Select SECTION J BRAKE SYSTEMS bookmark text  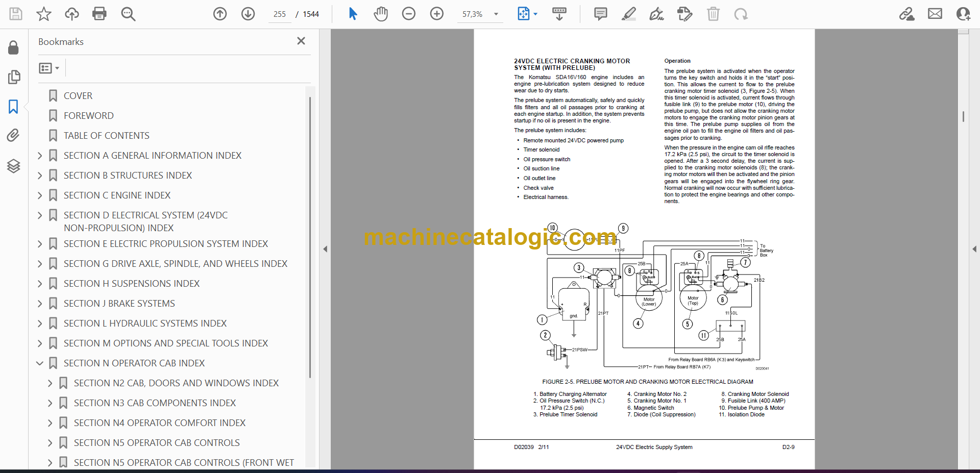point(119,304)
